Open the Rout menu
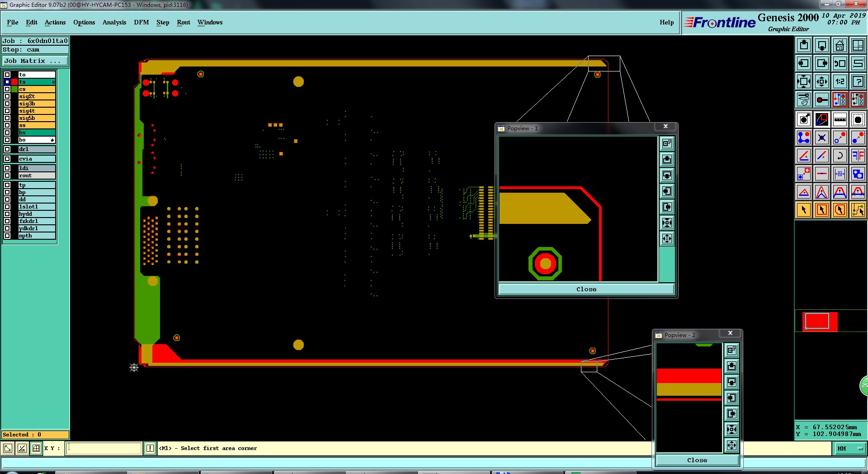 point(184,22)
